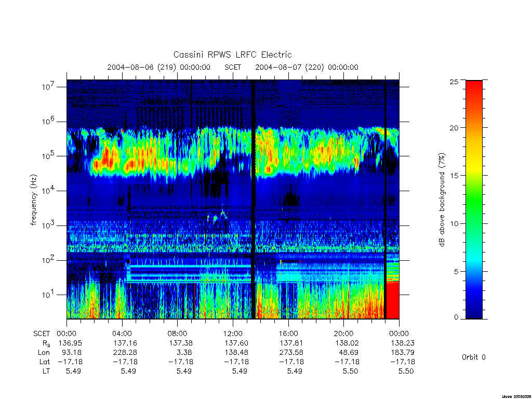Screen dimensions: 532x399
Task: Click the "LT" row label
Action: 46,371
